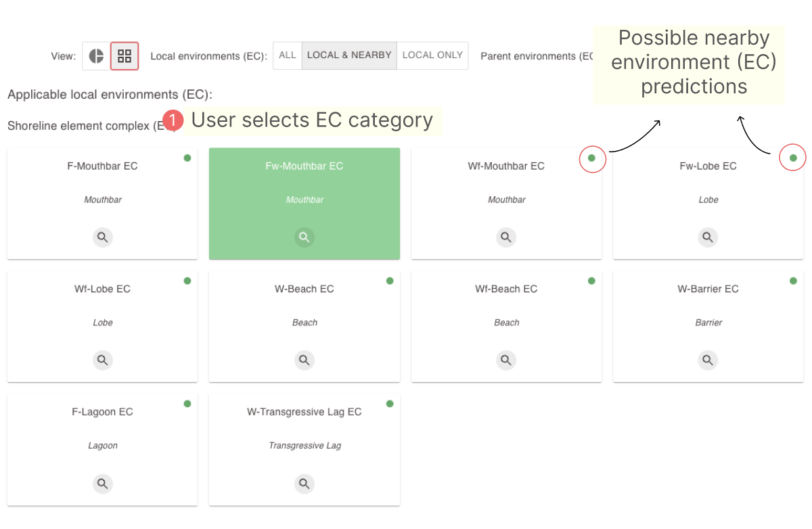Image resolution: width=812 pixels, height=529 pixels.
Task: Select the Wf-Beach EC card
Action: [x=506, y=326]
